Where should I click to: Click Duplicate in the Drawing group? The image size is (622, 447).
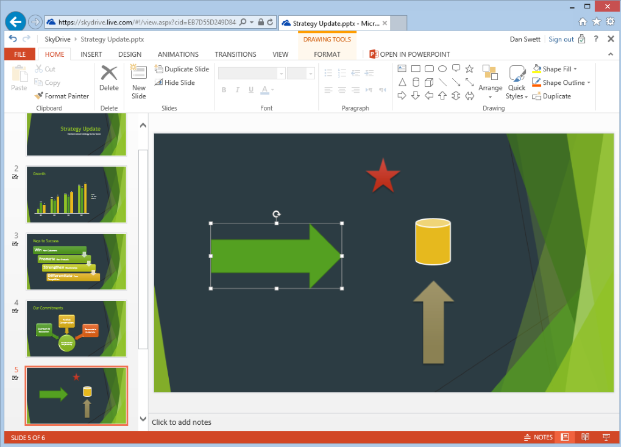[x=551, y=96]
